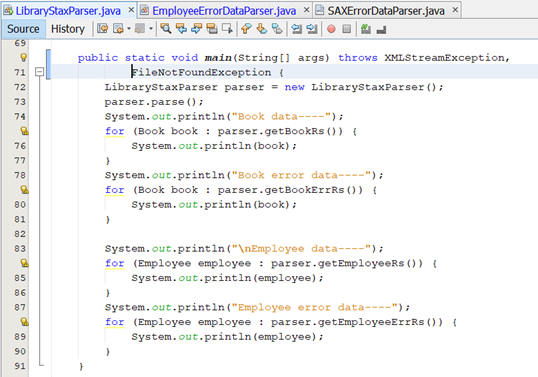
Task: Click line number 91 in gutter
Action: 20,366
